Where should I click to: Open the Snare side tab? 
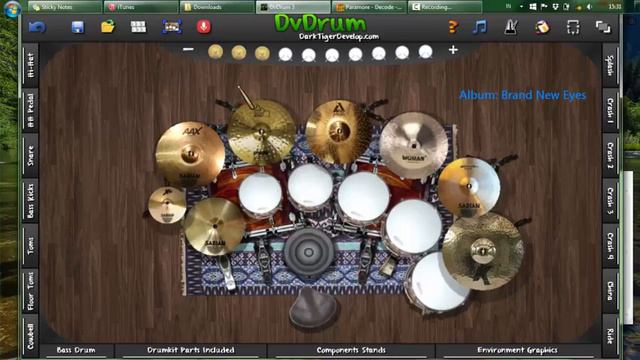[x=31, y=156]
